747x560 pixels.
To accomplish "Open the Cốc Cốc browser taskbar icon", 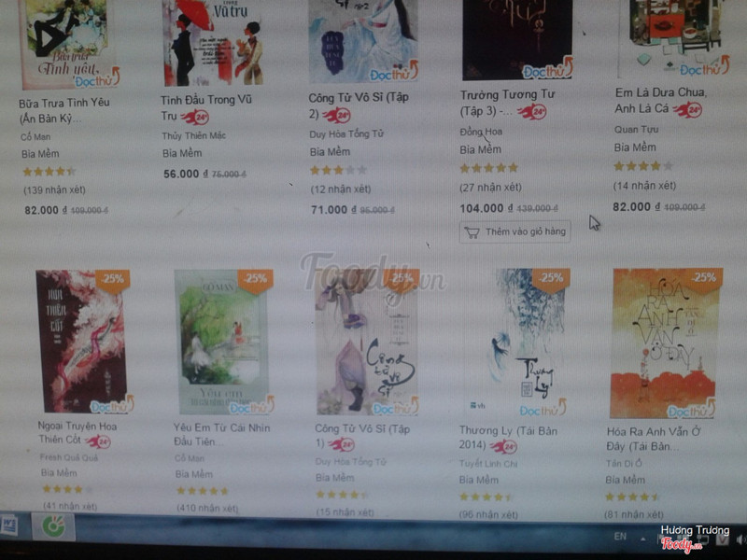I will click(x=53, y=526).
